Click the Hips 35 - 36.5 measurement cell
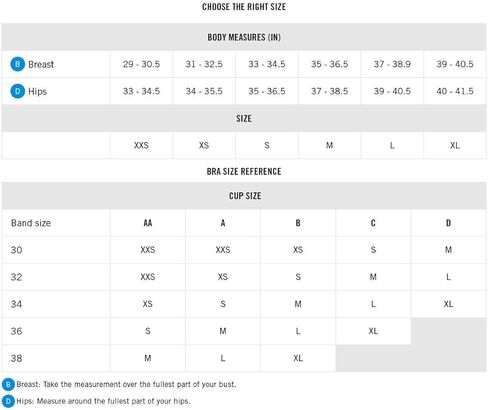Image resolution: width=488 pixels, height=410 pixels. [267, 91]
